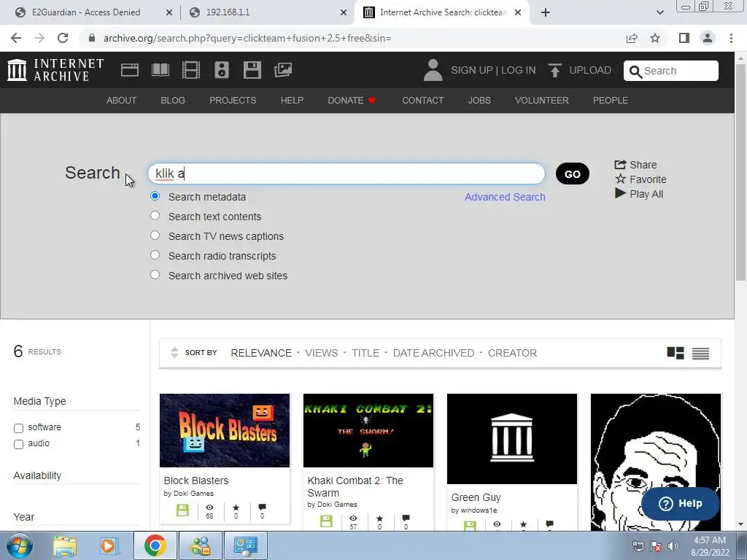Click the blue Help button
The height and width of the screenshot is (560, 747).
(680, 504)
